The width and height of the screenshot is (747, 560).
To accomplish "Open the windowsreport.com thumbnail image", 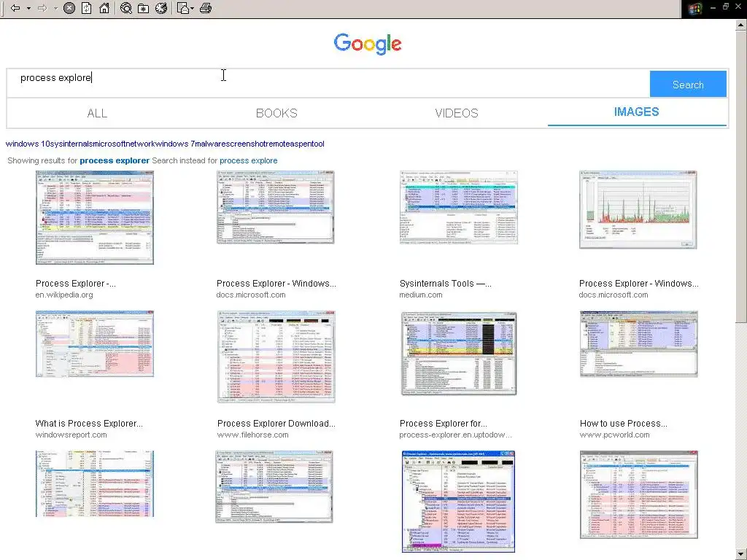I will pyautogui.click(x=95, y=344).
